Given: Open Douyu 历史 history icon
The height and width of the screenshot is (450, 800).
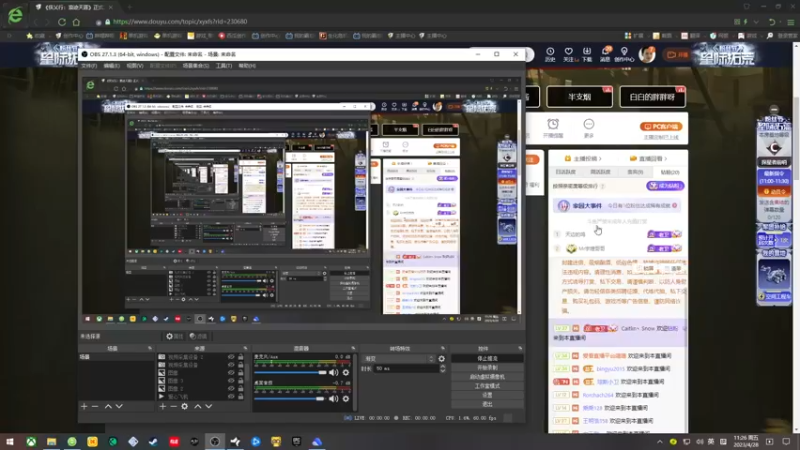Looking at the screenshot, I should 550,54.
